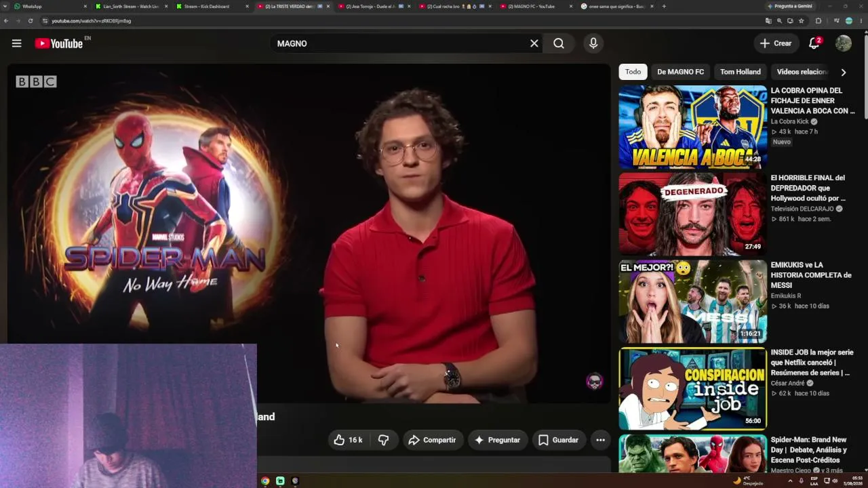Focus the YouTube search box

pyautogui.click(x=400, y=43)
